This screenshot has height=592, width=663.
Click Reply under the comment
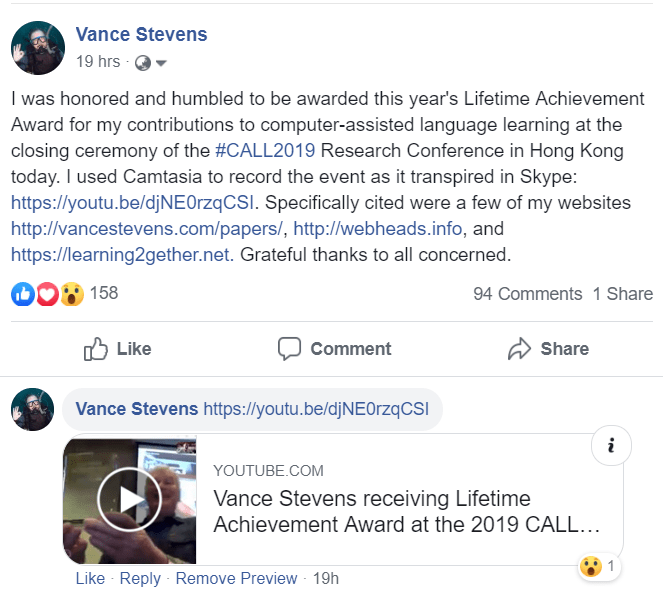pyautogui.click(x=140, y=578)
